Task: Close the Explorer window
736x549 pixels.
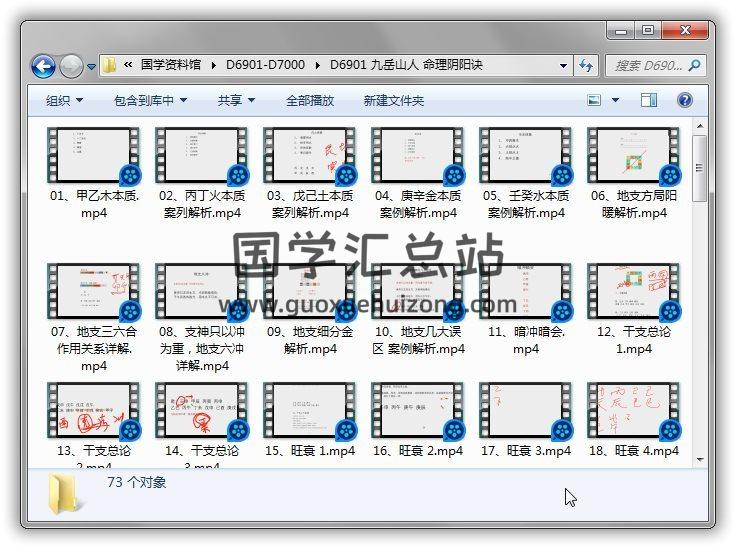Action: click(x=685, y=31)
